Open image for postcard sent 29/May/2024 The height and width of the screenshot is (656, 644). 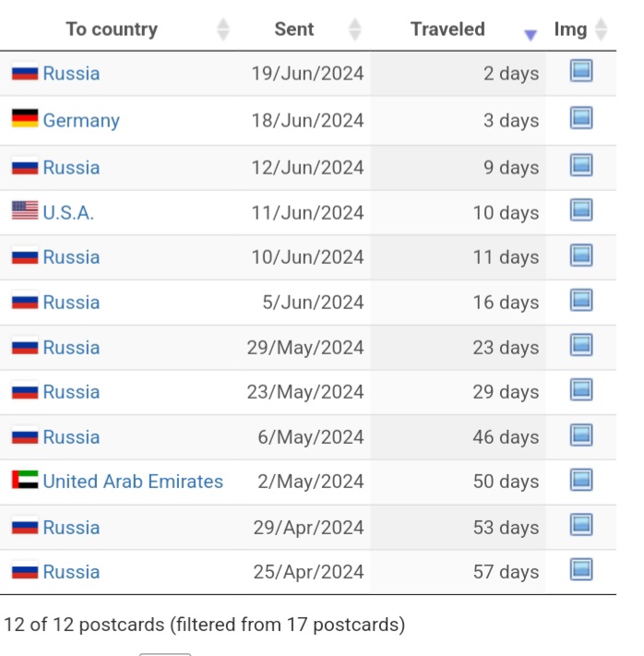pos(580,345)
